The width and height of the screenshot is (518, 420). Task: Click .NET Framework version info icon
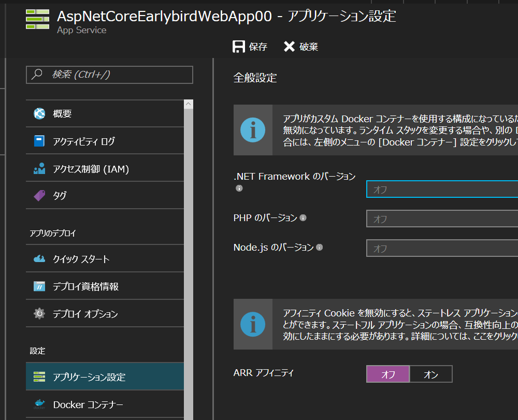(x=239, y=188)
